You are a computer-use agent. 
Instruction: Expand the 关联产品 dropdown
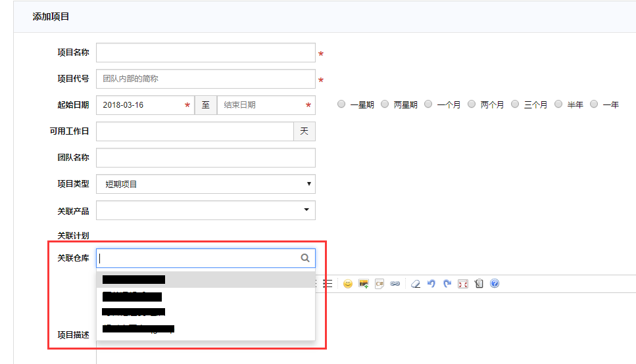pyautogui.click(x=206, y=210)
